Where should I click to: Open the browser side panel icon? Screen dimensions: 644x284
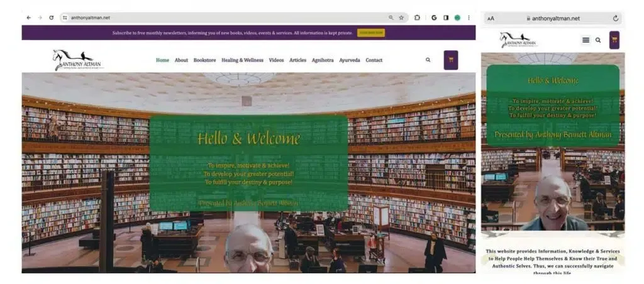tap(446, 18)
